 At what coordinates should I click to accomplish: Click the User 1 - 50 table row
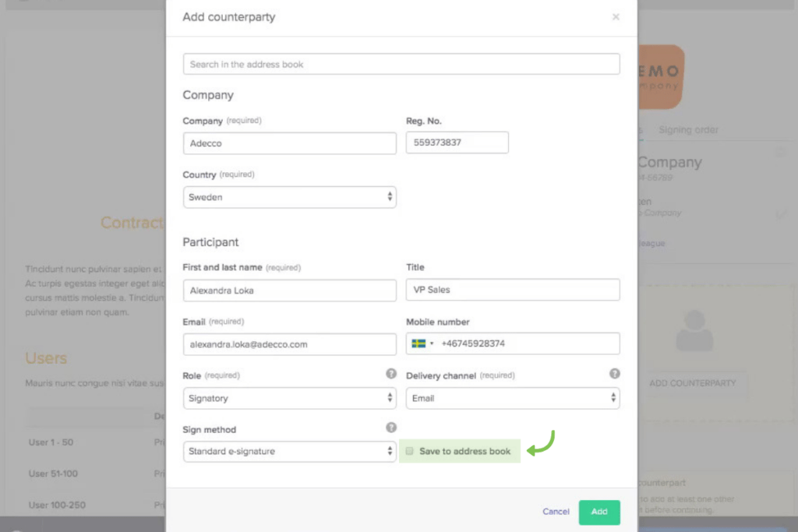(x=96, y=442)
